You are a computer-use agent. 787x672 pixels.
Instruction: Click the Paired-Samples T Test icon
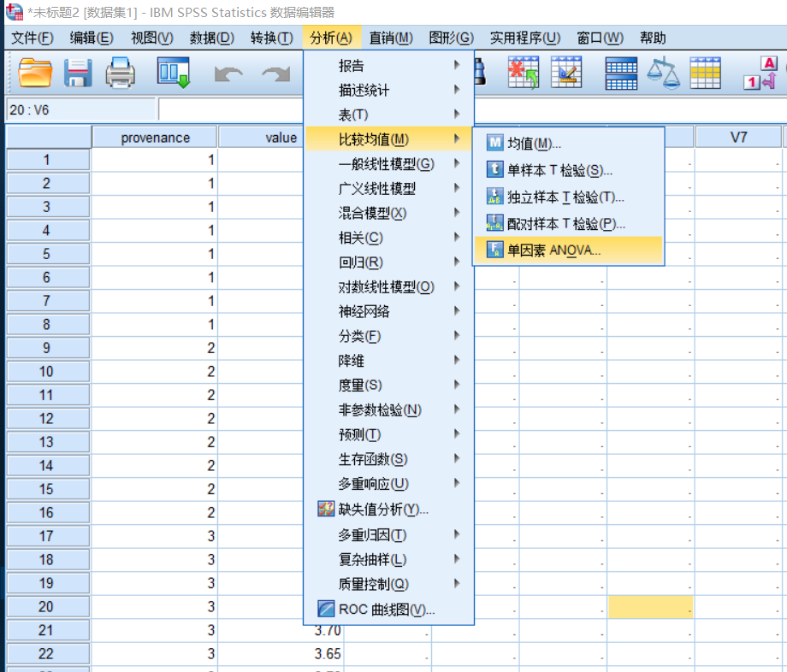point(495,222)
